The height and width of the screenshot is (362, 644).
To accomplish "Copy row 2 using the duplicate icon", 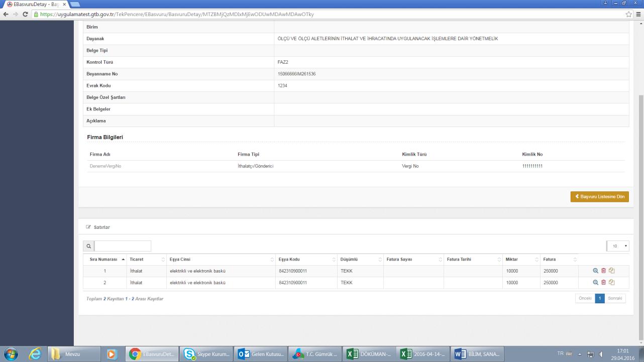I will point(612,282).
